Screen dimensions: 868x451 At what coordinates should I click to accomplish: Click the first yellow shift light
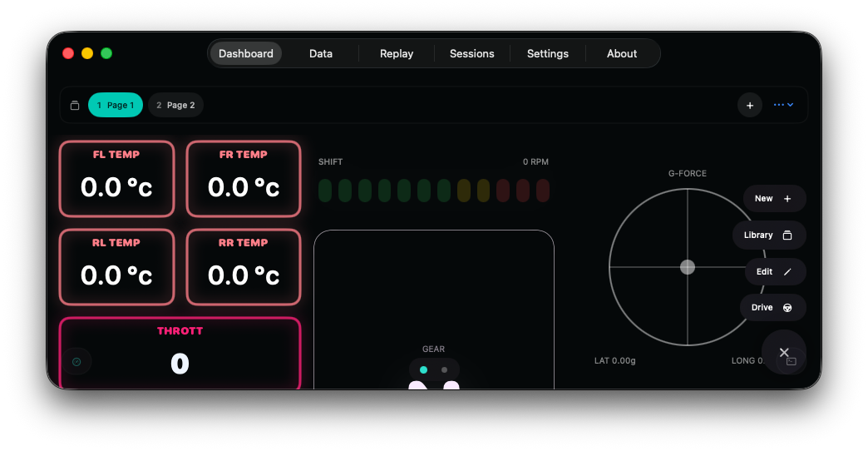(x=464, y=190)
